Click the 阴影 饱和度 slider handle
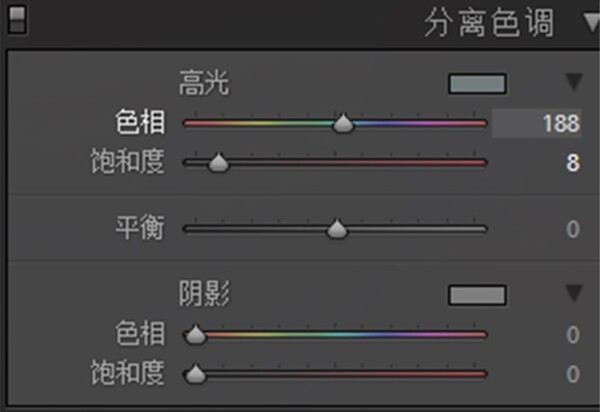Viewport: 600px width, 412px height. click(196, 374)
